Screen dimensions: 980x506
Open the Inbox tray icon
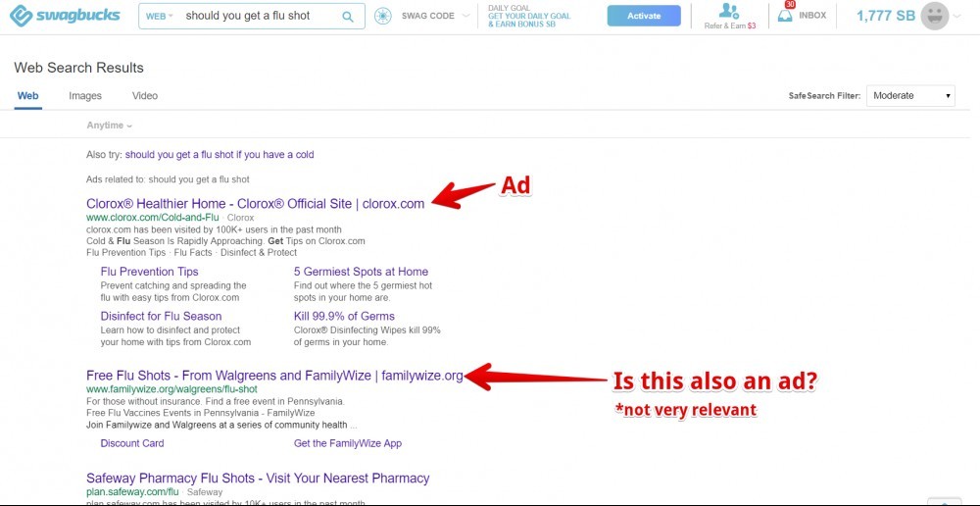(x=785, y=16)
